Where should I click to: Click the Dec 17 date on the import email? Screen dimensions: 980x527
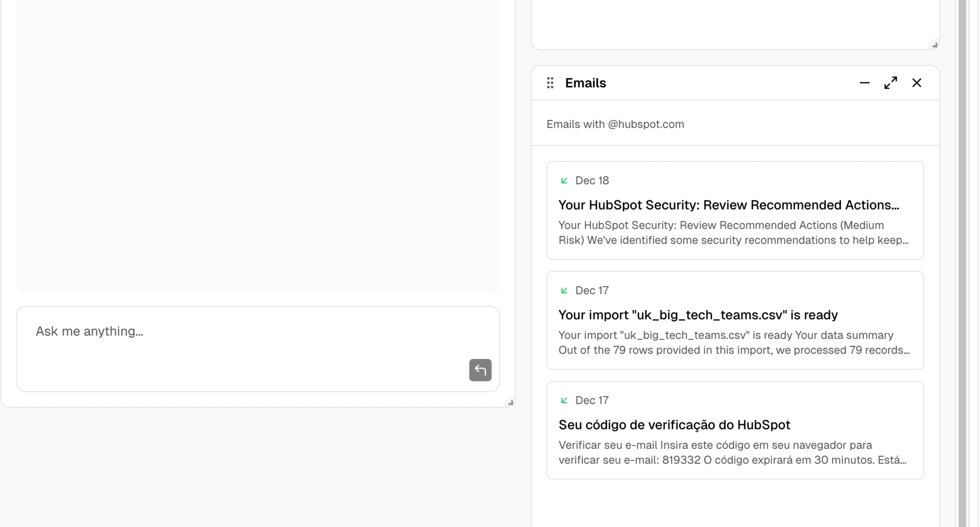click(592, 290)
